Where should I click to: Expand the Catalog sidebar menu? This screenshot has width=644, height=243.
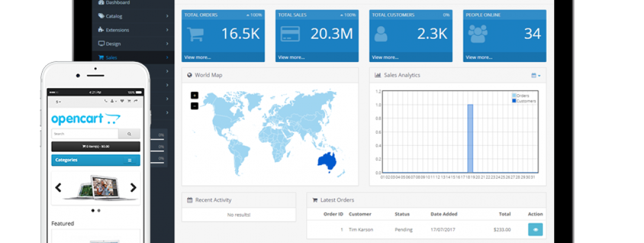[134, 16]
